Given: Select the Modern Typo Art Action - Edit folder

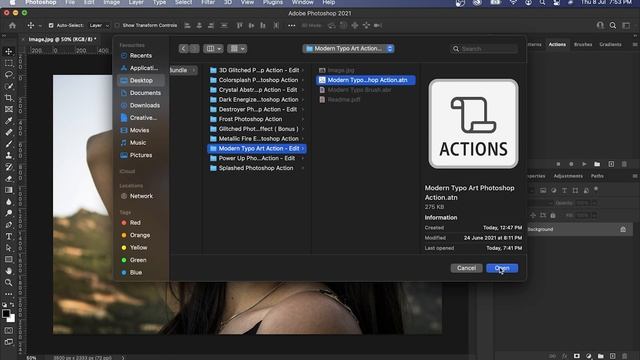Looking at the screenshot, I should point(256,149).
